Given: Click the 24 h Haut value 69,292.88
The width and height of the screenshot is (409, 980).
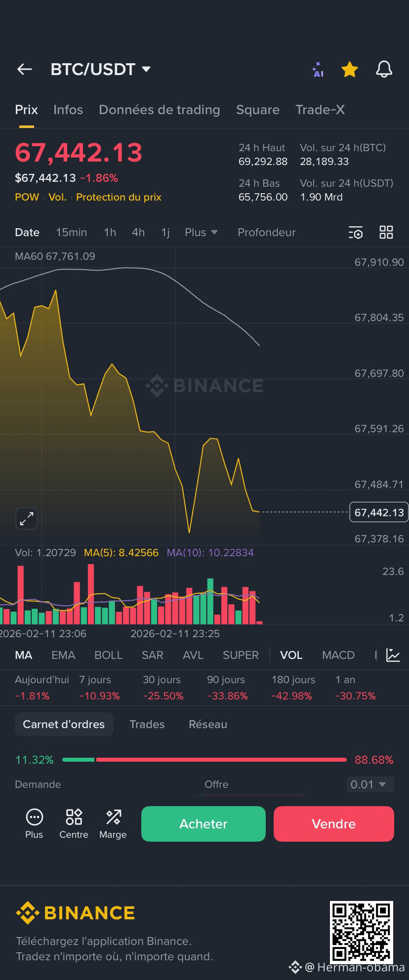Looking at the screenshot, I should 263,162.
